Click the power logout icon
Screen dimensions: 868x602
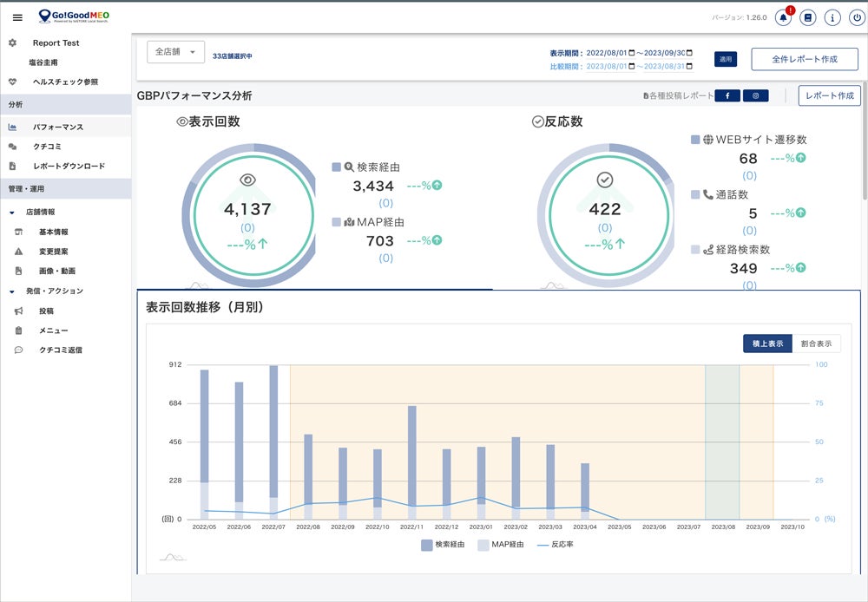[857, 17]
